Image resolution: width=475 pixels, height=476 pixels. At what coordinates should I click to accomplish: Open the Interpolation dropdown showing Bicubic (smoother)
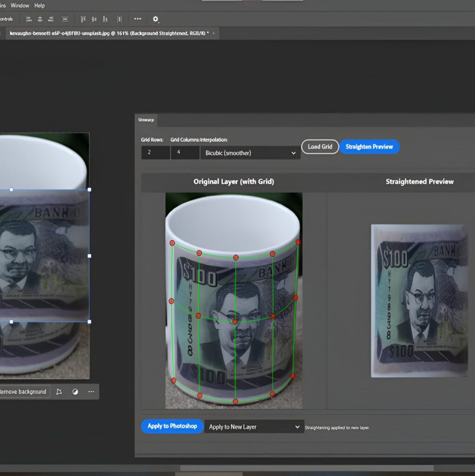[x=250, y=152]
